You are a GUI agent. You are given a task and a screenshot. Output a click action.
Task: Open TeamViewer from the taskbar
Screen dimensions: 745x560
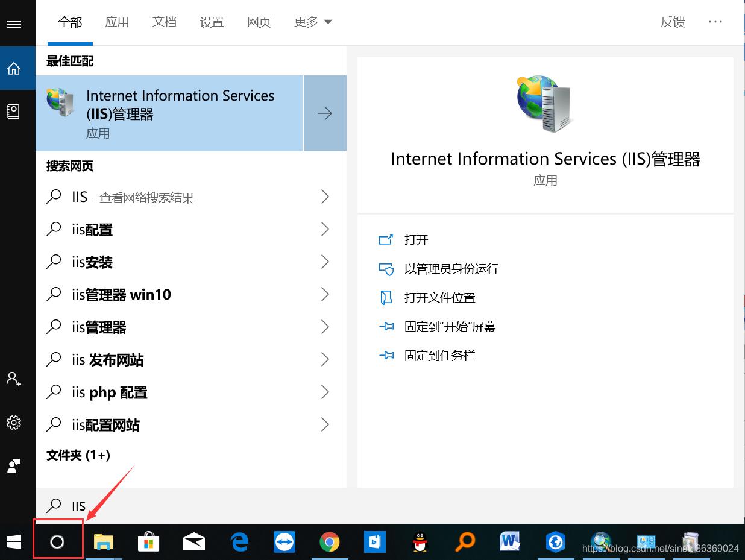[x=284, y=542]
